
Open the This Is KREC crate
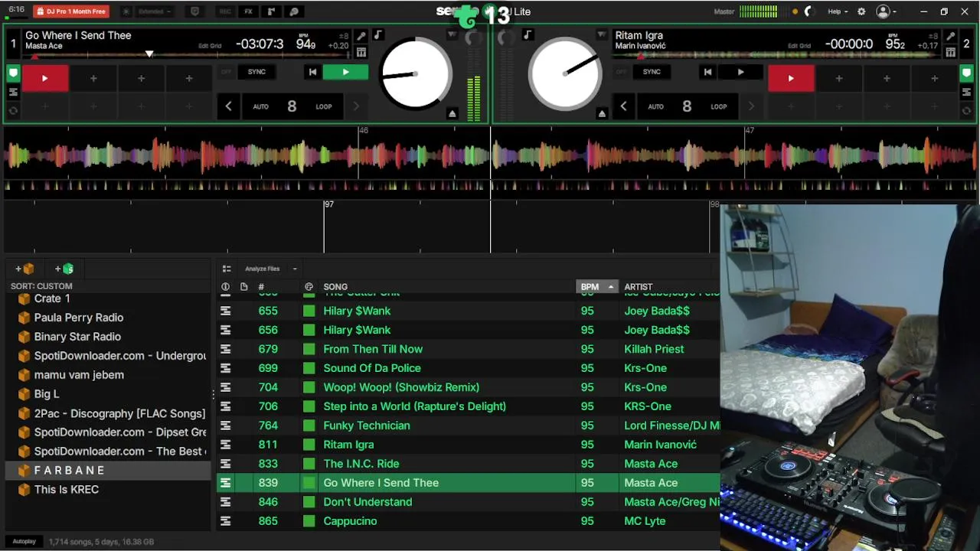[x=107, y=490]
